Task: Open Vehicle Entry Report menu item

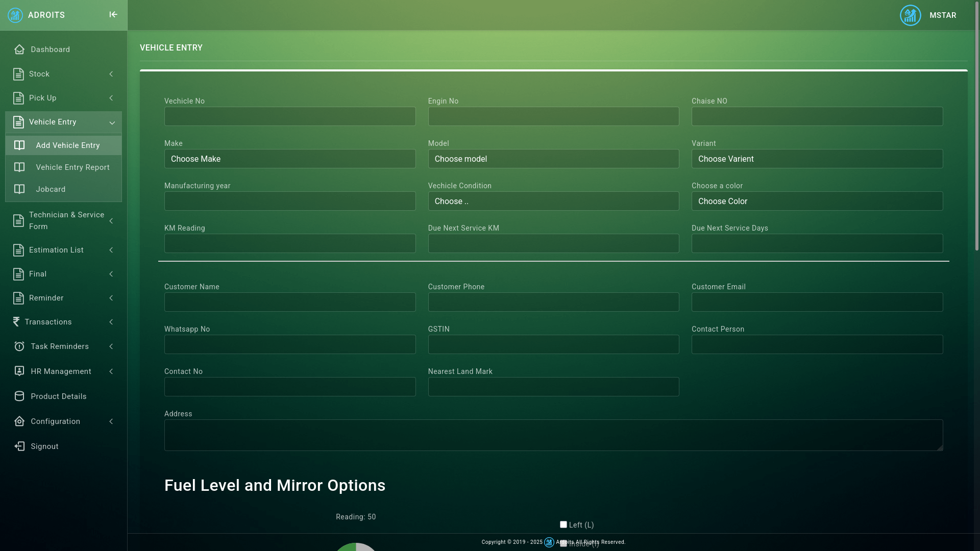Action: 72,167
